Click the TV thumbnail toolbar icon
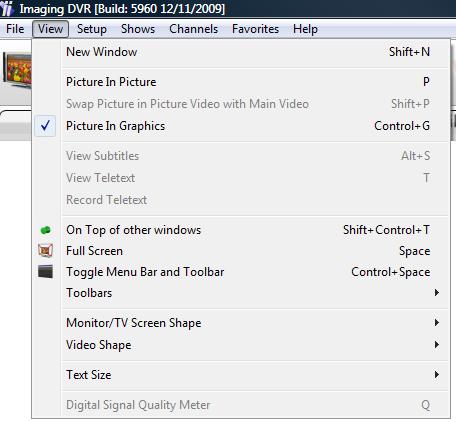This screenshot has height=422, width=456. tap(17, 70)
